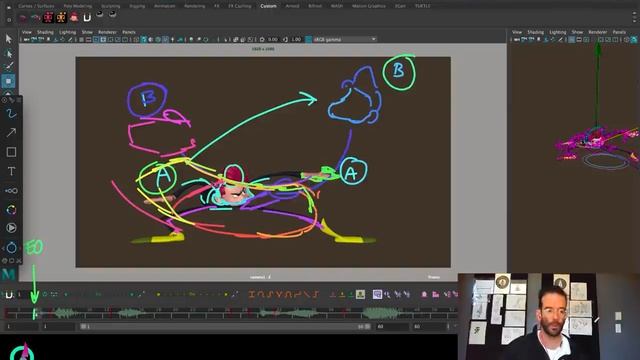This screenshot has width=640, height=360.
Task: Click the pink helmet shelf icon
Action: pyautogui.click(x=74, y=17)
